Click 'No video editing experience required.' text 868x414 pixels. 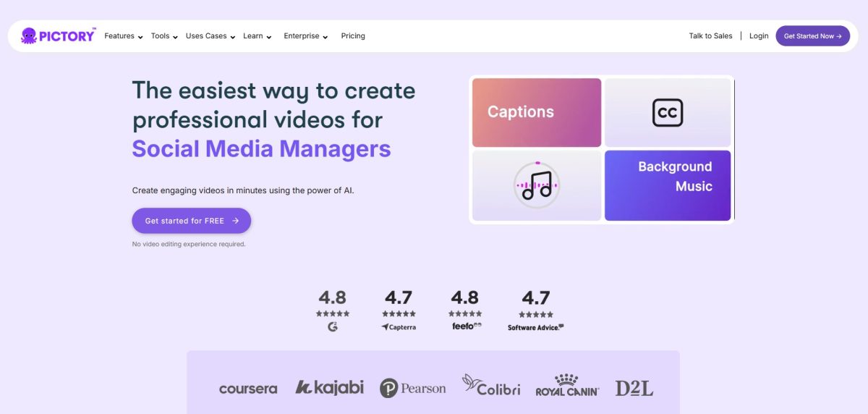[189, 244]
